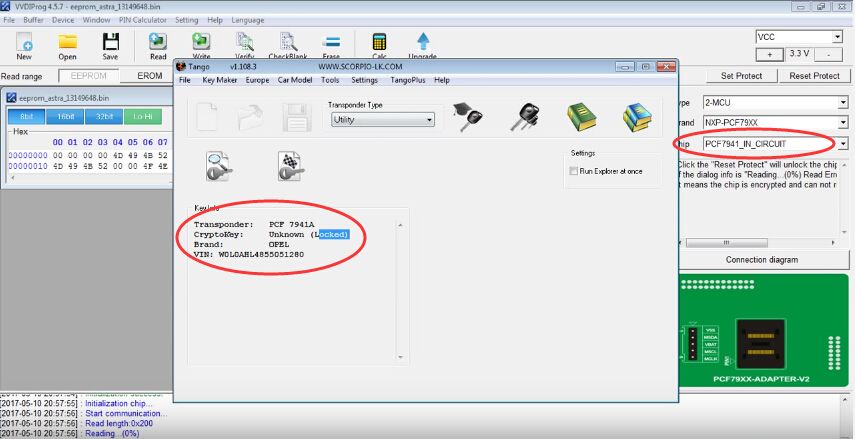Open the Calc calculator tool

point(379,42)
